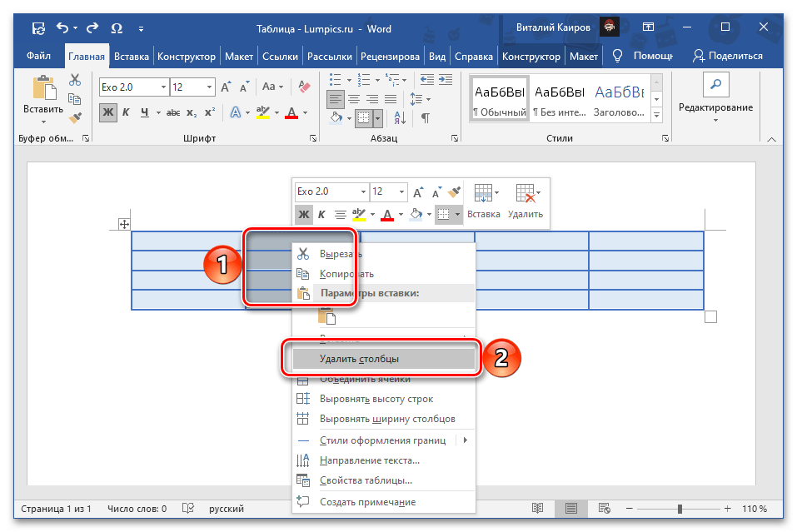This screenshot has height=532, width=797.
Task: Show paragraph marks
Action: pos(426,118)
